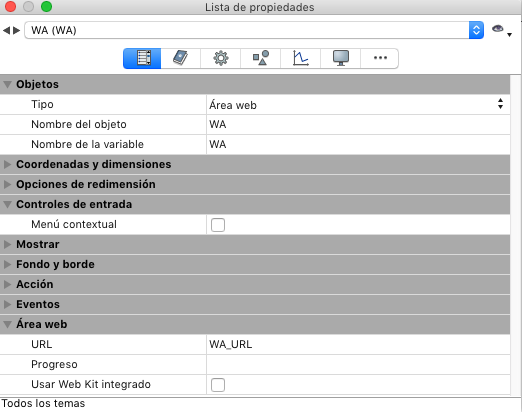This screenshot has height=412, width=522.
Task: Select the property list view icon
Action: pos(142,58)
